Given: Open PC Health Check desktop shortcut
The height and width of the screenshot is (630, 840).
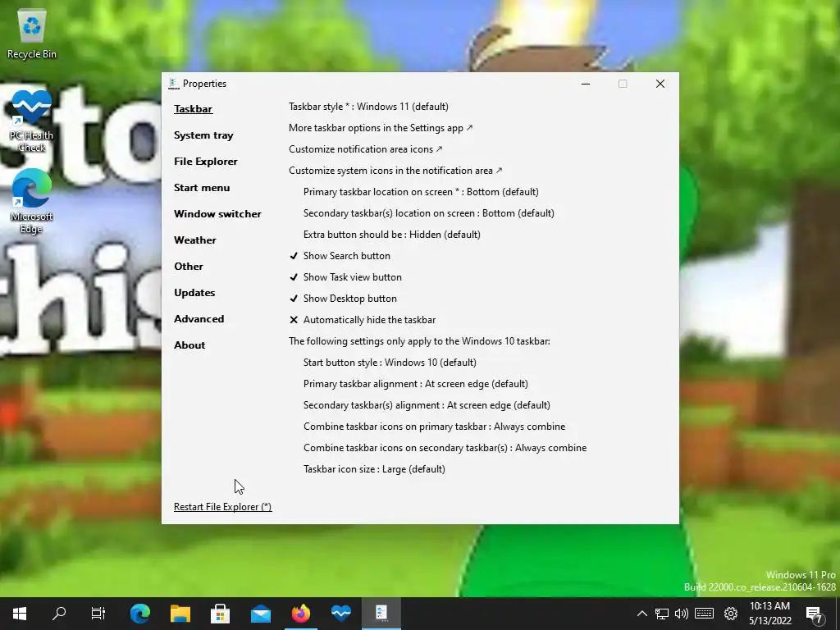Looking at the screenshot, I should (32, 121).
